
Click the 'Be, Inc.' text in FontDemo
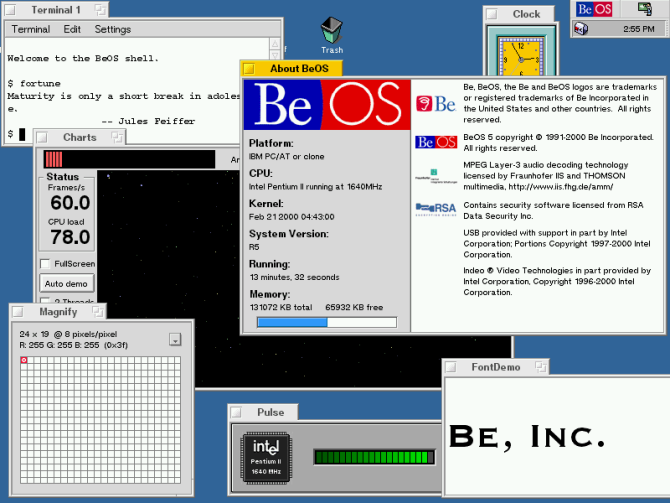(527, 437)
